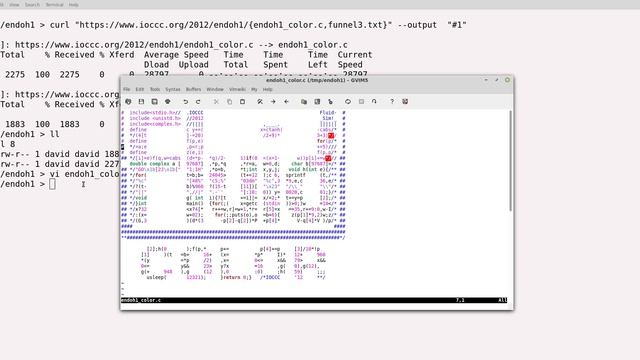Open the Help menu in GVim menu bar
This screenshot has height=360, width=640.
pos(267,89)
